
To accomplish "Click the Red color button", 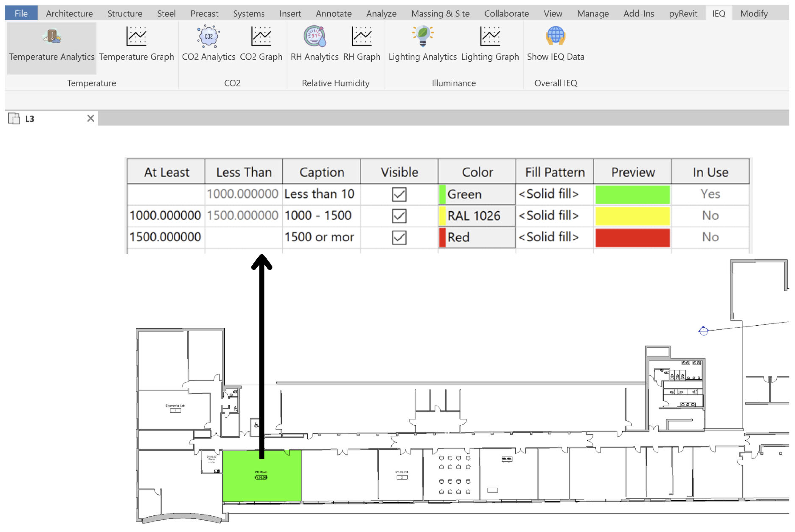I will point(477,237).
